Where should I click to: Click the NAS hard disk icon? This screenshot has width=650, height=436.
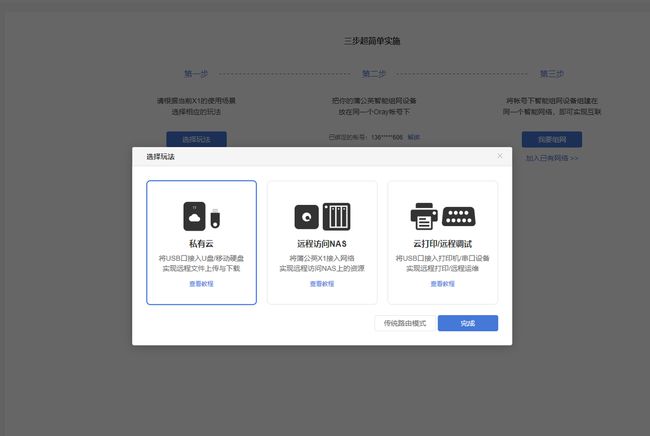pyautogui.click(x=306, y=216)
